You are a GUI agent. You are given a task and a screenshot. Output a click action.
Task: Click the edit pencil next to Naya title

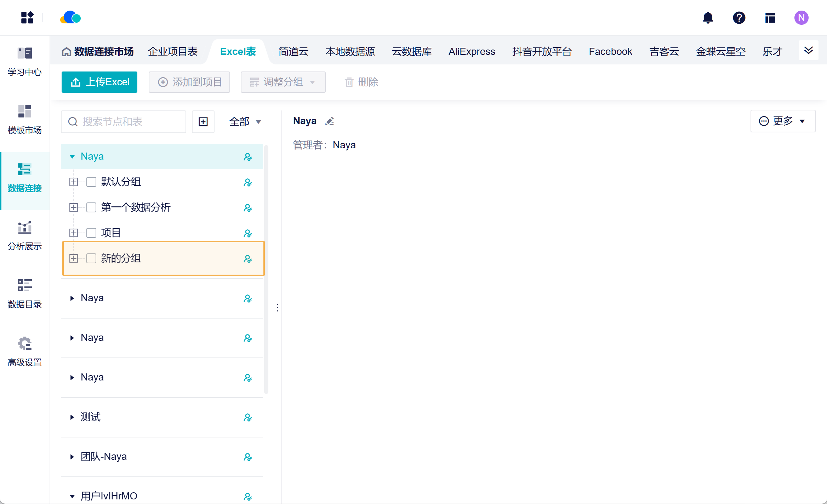(x=330, y=121)
